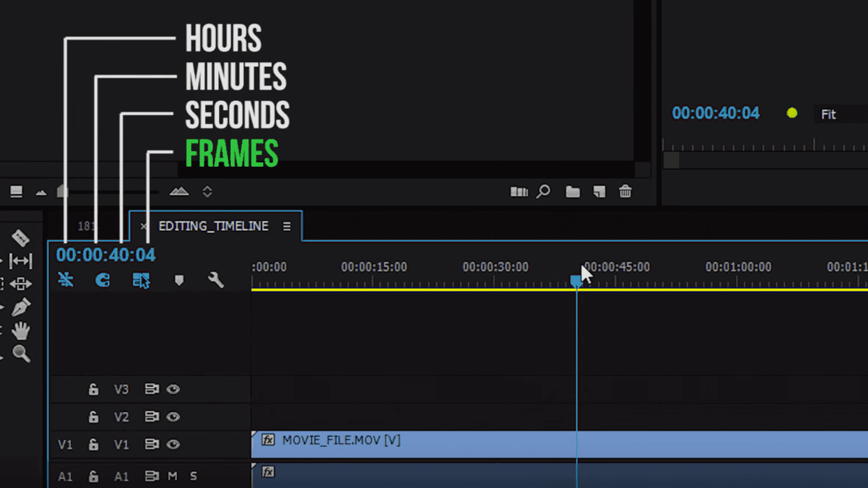Viewport: 868px width, 488px height.
Task: Toggle A1 source patching indicator
Action: tap(65, 476)
